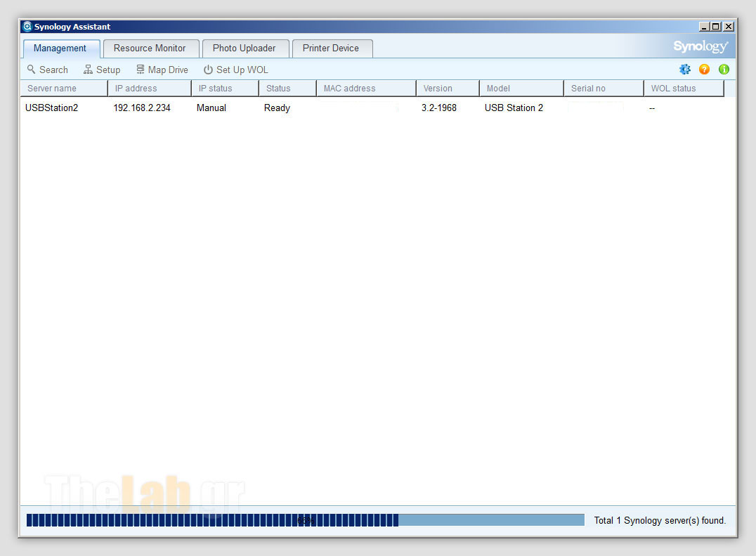The width and height of the screenshot is (756, 556).
Task: Click the search progress bar
Action: coord(305,520)
